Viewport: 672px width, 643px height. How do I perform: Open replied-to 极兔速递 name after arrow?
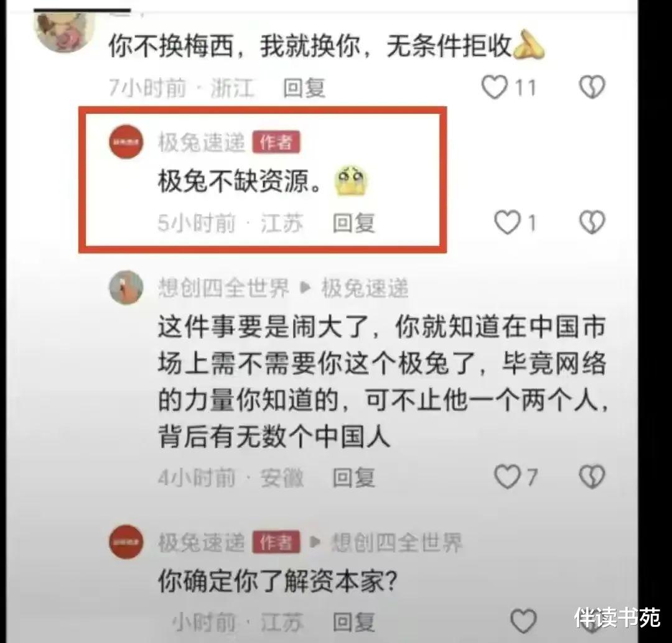pyautogui.click(x=365, y=287)
